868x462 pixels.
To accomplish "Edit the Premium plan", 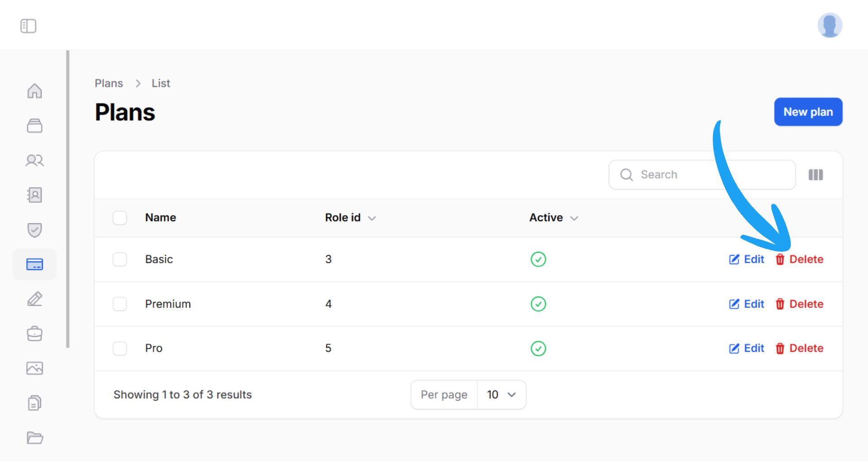I will [746, 304].
